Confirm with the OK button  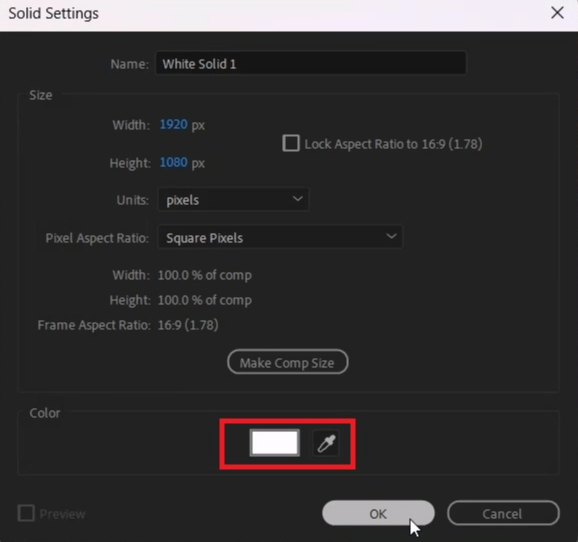(x=378, y=513)
